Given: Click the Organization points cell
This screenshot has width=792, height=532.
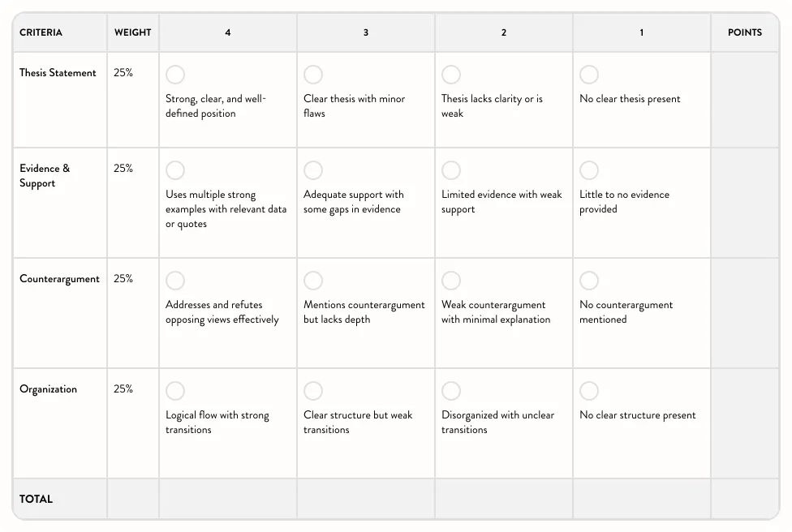Looking at the screenshot, I should pyautogui.click(x=744, y=423).
